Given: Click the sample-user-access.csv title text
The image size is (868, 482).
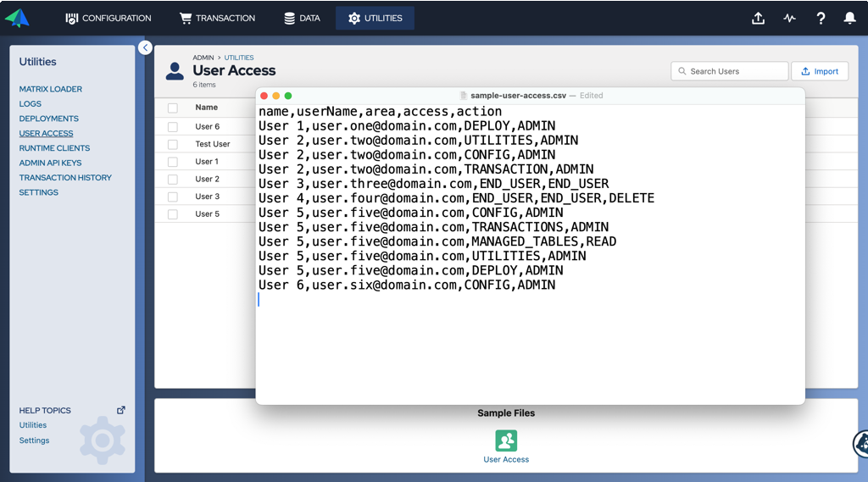Looking at the screenshot, I should [x=518, y=96].
